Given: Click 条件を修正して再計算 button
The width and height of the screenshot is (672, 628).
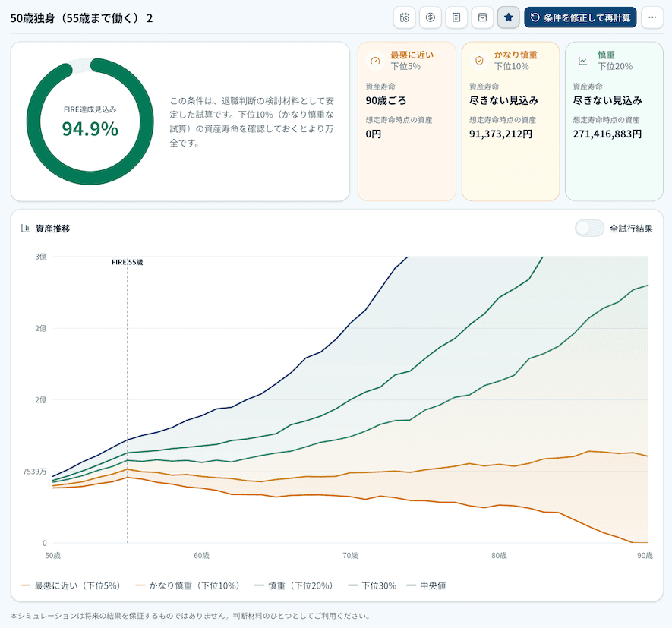Looking at the screenshot, I should point(580,17).
